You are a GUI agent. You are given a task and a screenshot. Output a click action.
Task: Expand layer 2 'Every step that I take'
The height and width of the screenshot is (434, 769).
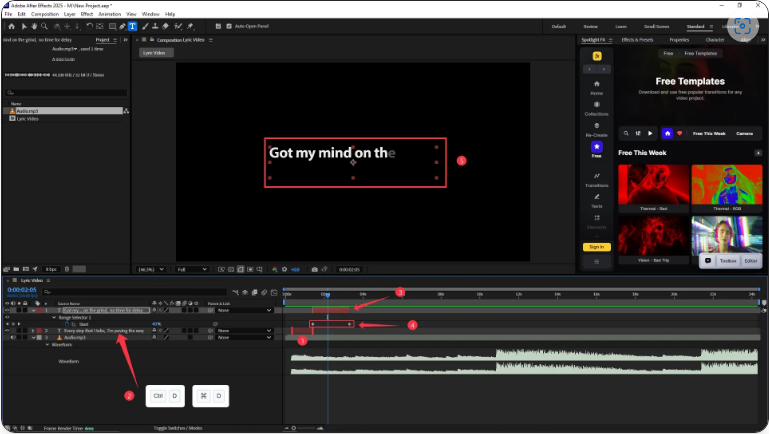[x=33, y=331]
